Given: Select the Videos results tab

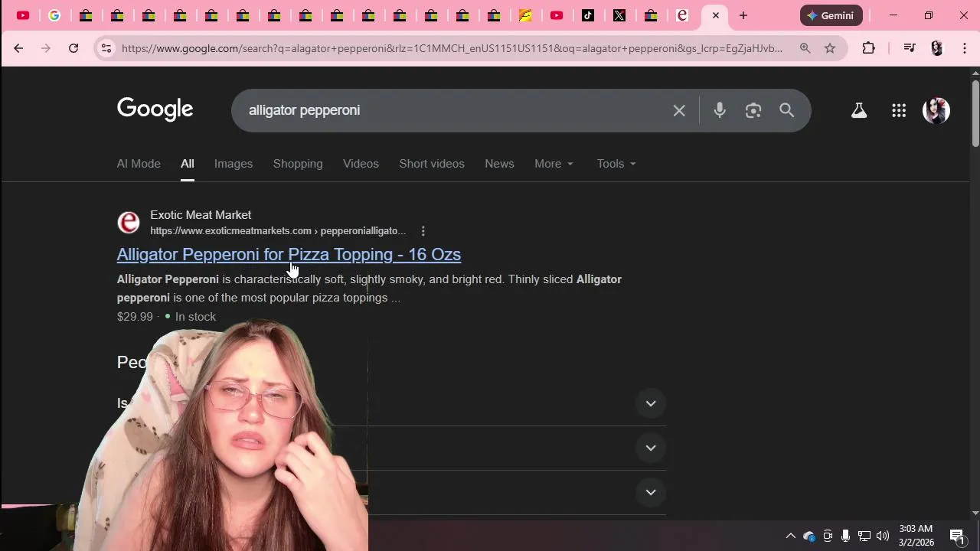Looking at the screenshot, I should click(361, 164).
